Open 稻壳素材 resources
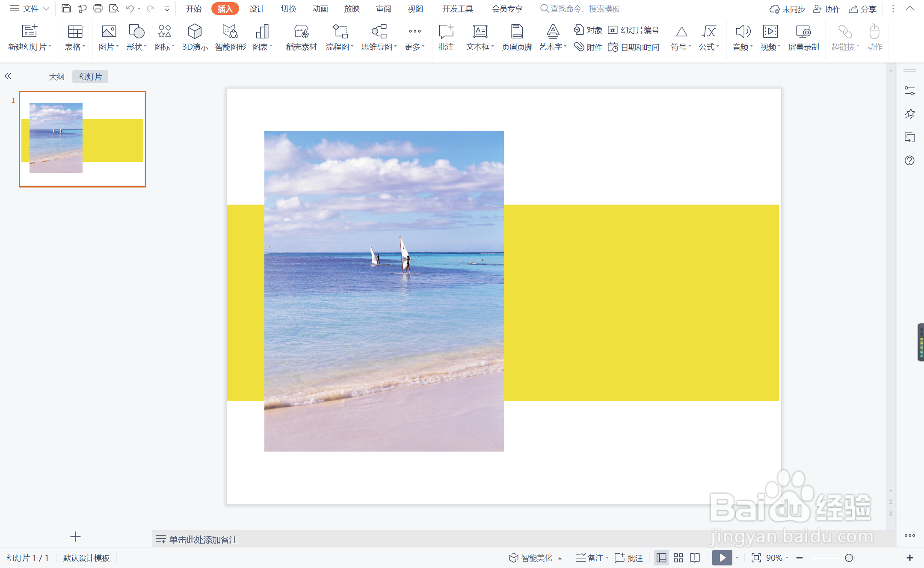924x568 pixels. pos(302,38)
